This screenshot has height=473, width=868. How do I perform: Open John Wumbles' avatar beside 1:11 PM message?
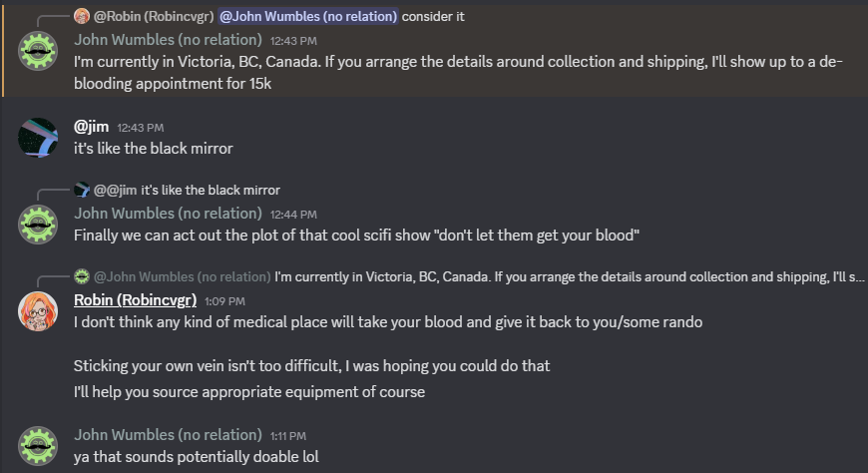[38, 446]
